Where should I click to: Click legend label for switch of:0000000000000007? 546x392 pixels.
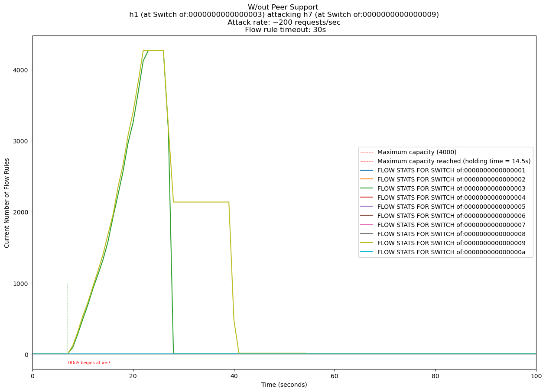pyautogui.click(x=451, y=225)
